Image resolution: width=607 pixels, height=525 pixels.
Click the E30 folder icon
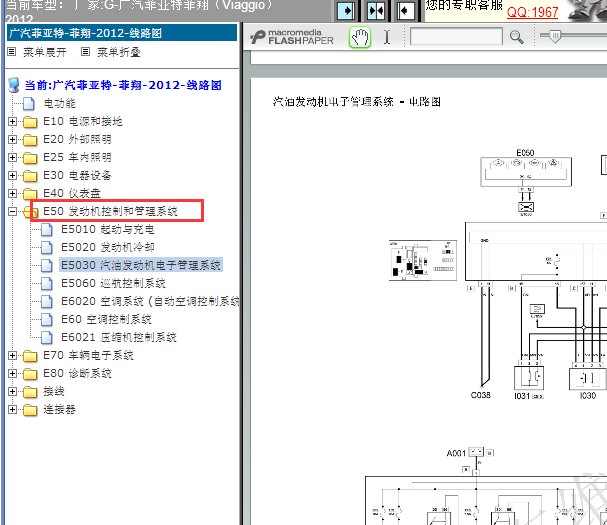pyautogui.click(x=30, y=176)
